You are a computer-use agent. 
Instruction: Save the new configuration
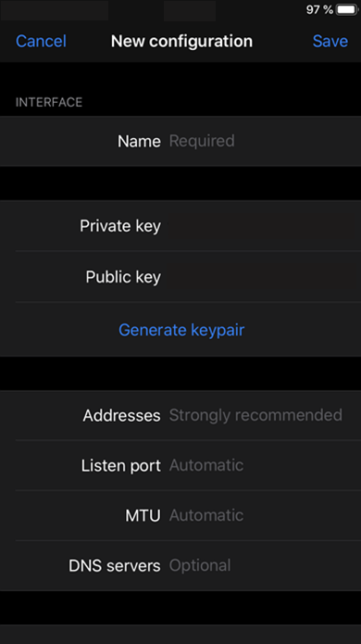pyautogui.click(x=330, y=41)
